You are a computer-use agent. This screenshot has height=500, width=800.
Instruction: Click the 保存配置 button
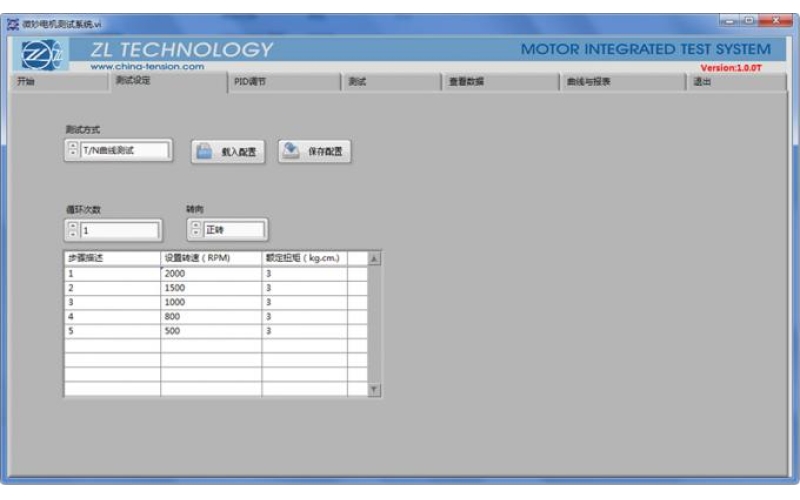(315, 152)
